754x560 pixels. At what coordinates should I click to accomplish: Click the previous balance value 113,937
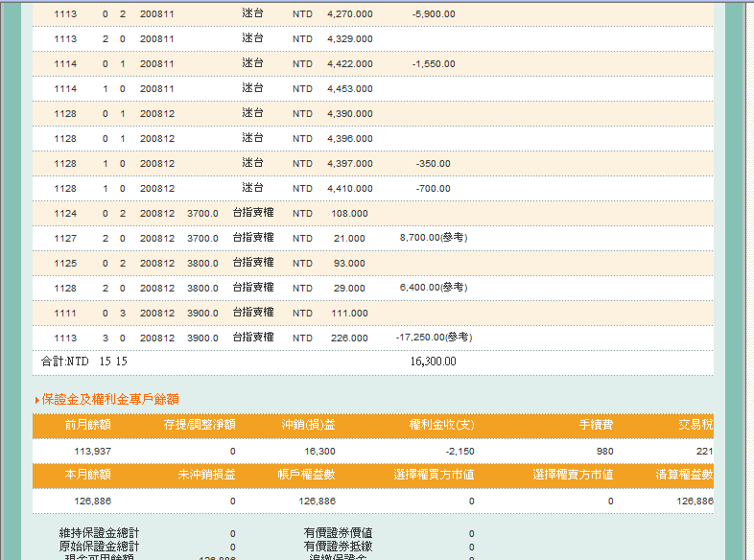click(93, 452)
